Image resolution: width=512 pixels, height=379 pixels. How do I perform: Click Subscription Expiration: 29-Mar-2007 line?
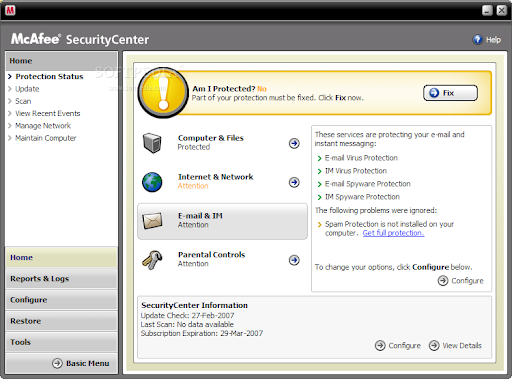tap(202, 333)
